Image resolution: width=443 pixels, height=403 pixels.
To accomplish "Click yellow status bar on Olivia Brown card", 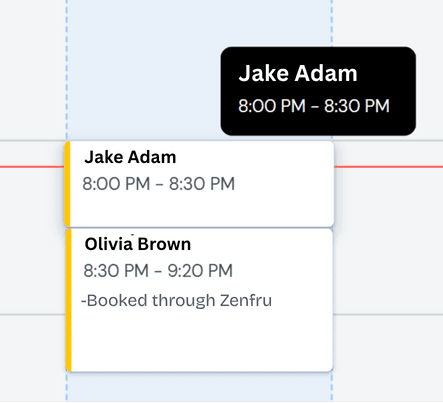I will click(69, 300).
